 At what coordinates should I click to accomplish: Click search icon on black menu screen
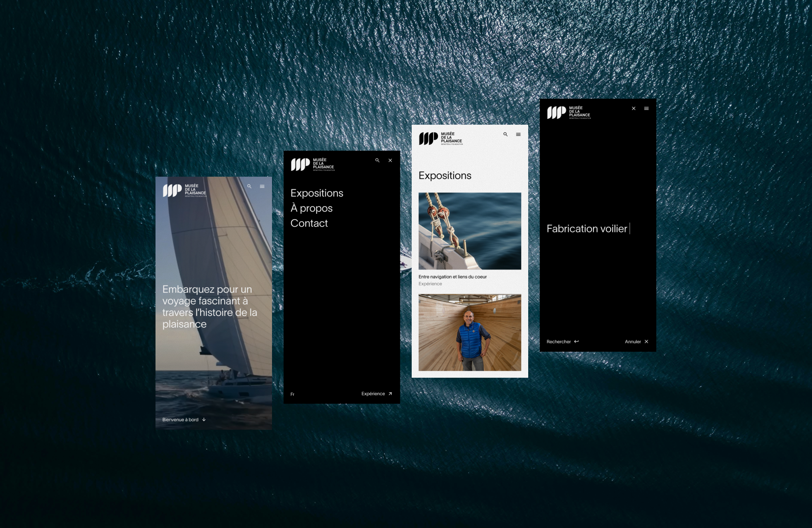pos(377,160)
